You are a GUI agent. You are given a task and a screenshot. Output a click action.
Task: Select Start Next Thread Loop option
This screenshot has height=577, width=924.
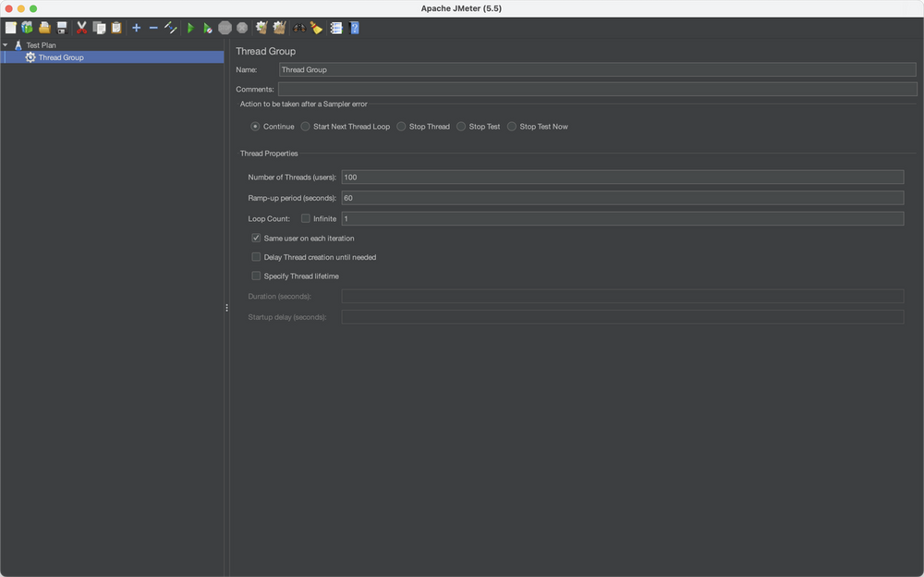[x=306, y=127]
